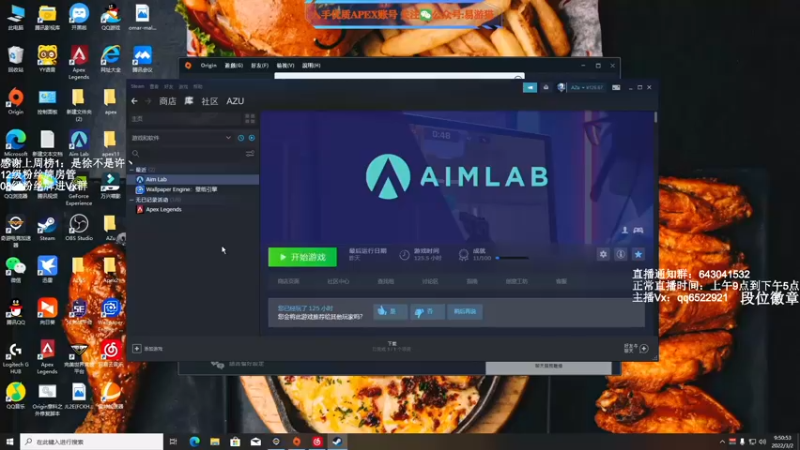Open Origin desktop shortcut
The height and width of the screenshot is (450, 800).
15,101
